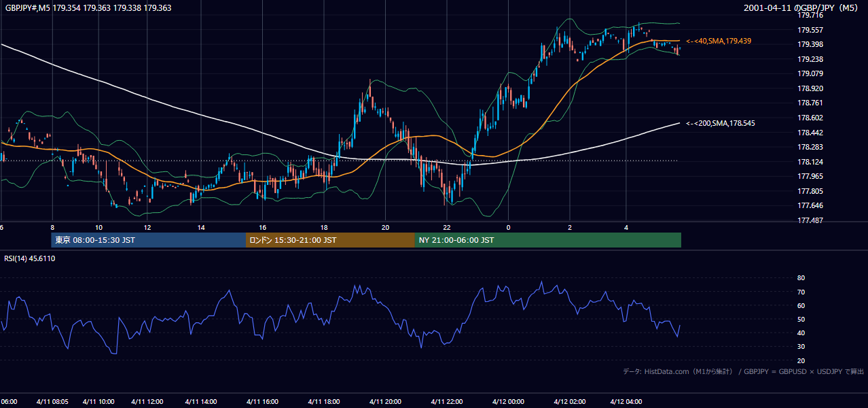Click the NY 21:00-06:00 JST session bar
Screen dimensions: 868x408
click(548, 240)
